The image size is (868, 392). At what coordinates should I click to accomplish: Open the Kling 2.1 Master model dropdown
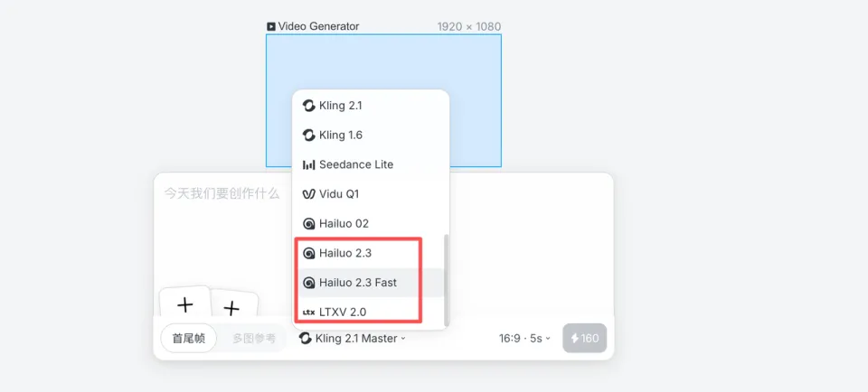coord(352,339)
